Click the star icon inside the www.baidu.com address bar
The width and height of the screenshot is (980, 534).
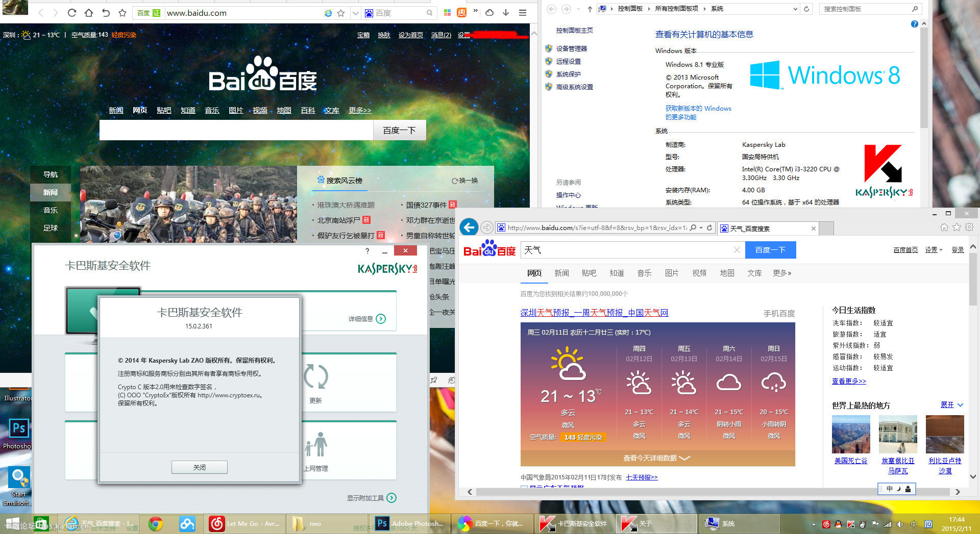pos(341,13)
